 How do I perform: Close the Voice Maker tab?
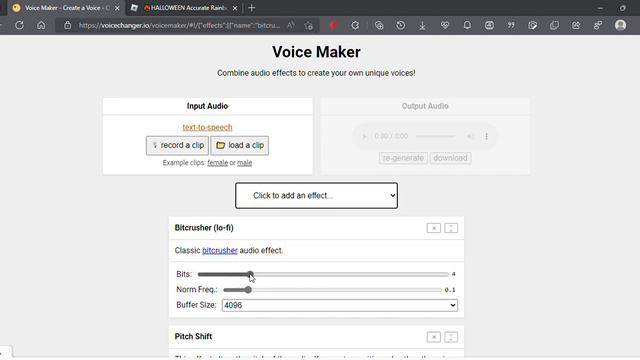pos(117,8)
